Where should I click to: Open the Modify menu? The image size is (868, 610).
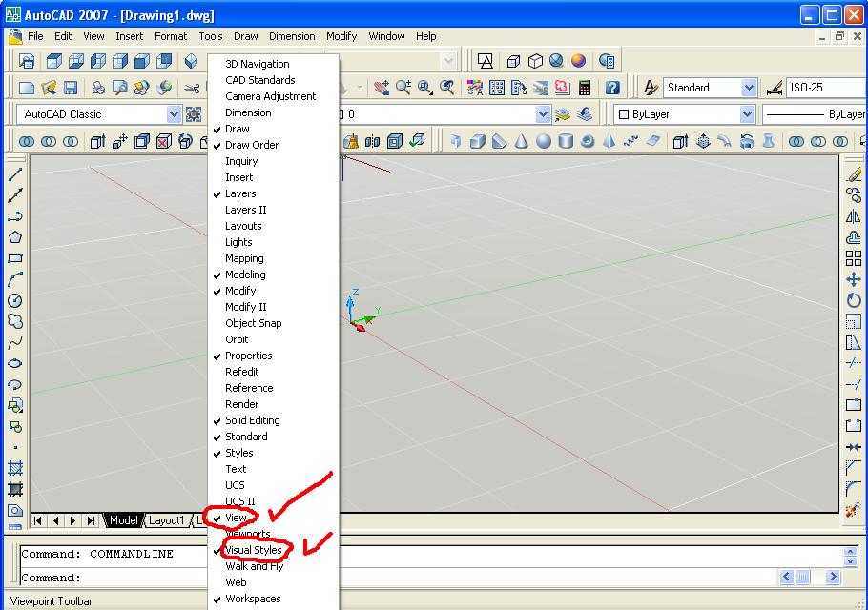[341, 36]
